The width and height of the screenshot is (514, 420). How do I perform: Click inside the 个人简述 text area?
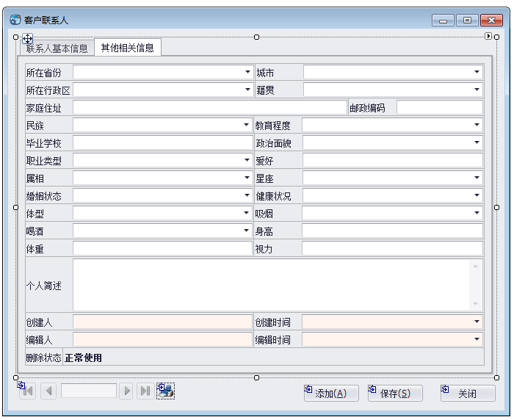pos(272,285)
